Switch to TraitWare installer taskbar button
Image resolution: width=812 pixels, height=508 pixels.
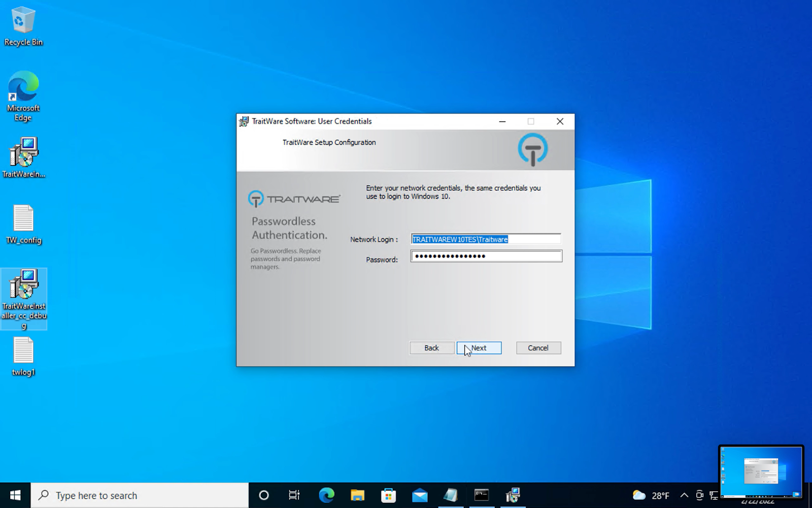pos(513,495)
